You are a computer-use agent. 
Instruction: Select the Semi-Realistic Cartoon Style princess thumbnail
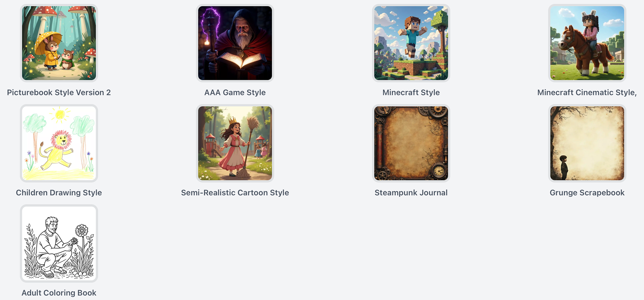pos(235,143)
